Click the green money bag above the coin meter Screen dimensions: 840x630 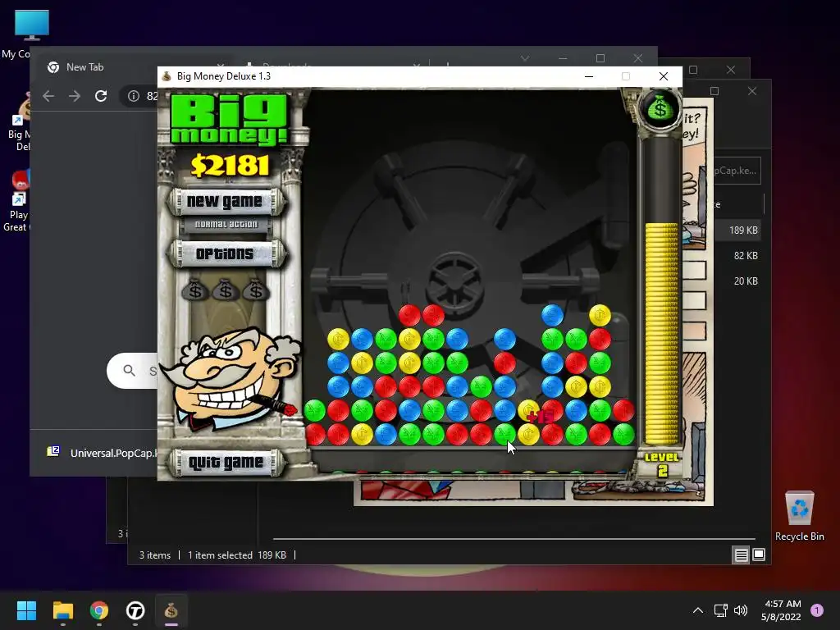tap(660, 109)
